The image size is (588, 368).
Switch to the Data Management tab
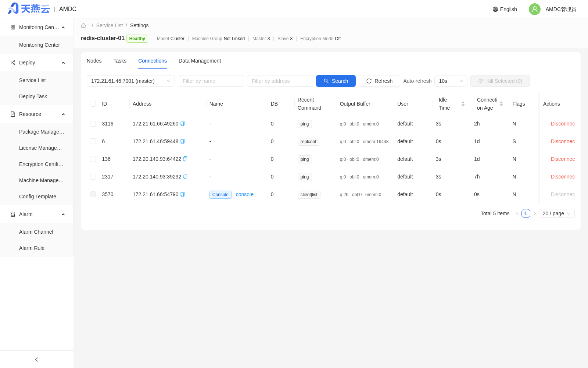(200, 61)
